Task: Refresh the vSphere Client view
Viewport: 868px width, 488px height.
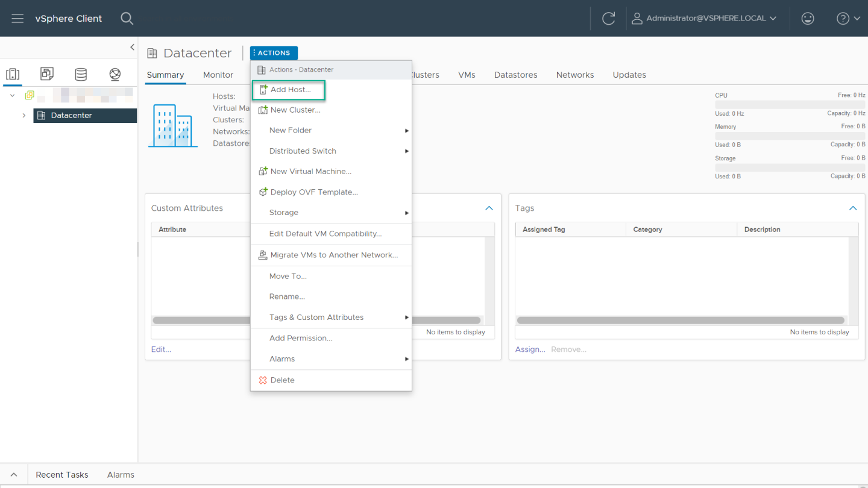Action: [x=608, y=19]
